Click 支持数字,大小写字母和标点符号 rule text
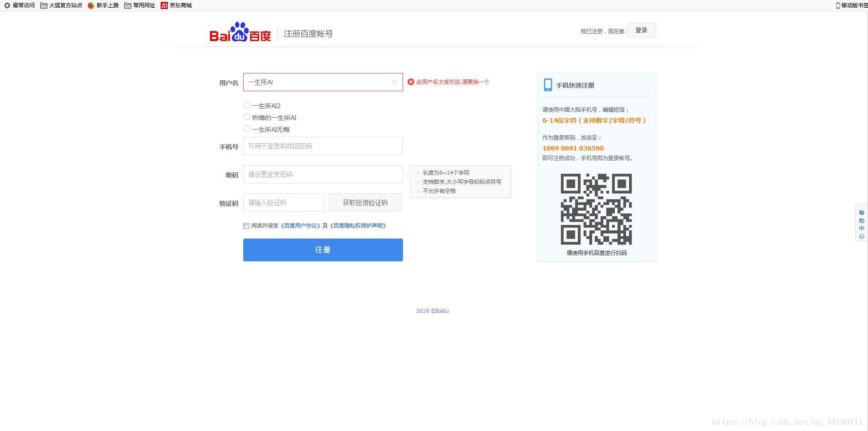Image resolution: width=868 pixels, height=431 pixels. click(462, 182)
